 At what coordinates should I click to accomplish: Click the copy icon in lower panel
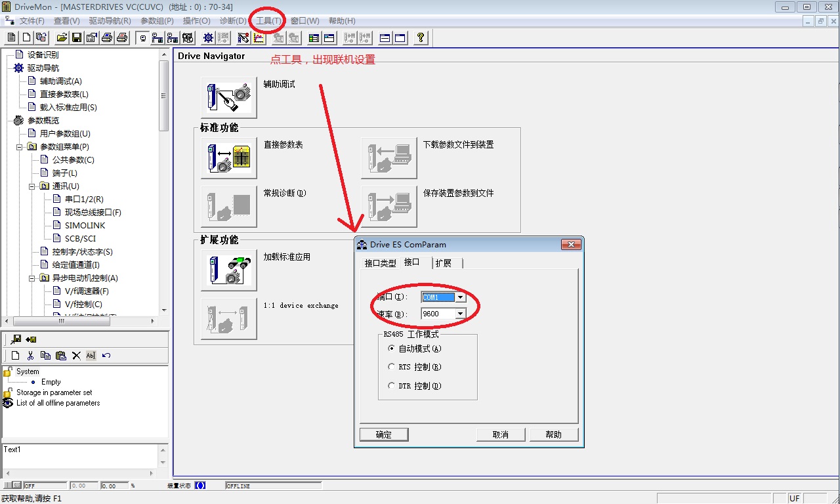point(45,356)
